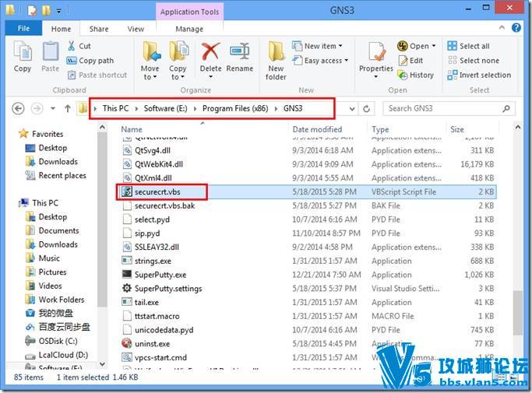Image resolution: width=532 pixels, height=393 pixels.
Task: Click the Delete red X icon
Action: 210,52
